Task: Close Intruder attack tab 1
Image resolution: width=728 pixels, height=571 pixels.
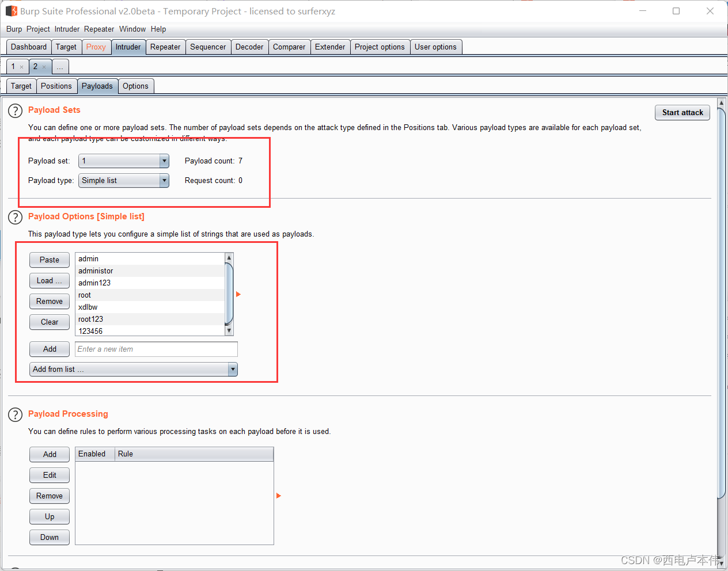Action: (x=22, y=67)
